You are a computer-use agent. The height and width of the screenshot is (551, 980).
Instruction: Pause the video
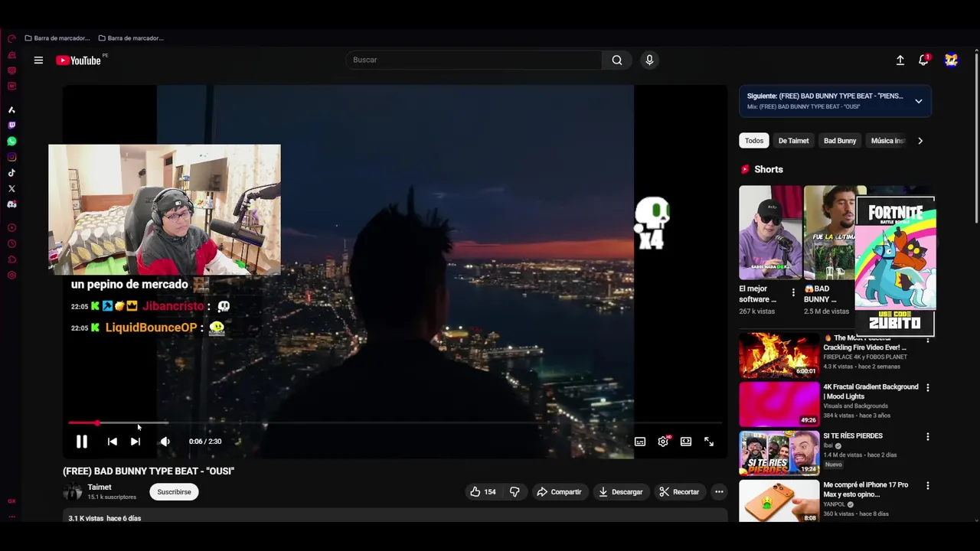click(82, 442)
